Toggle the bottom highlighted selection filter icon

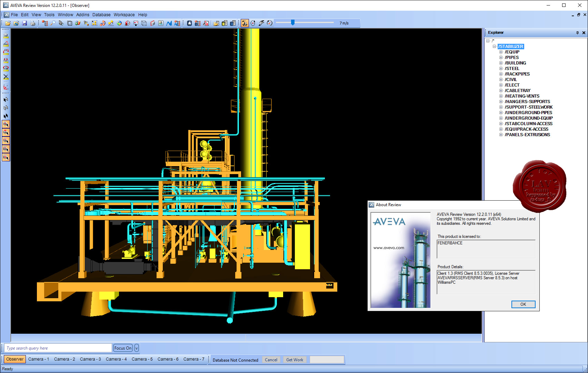(x=6, y=157)
